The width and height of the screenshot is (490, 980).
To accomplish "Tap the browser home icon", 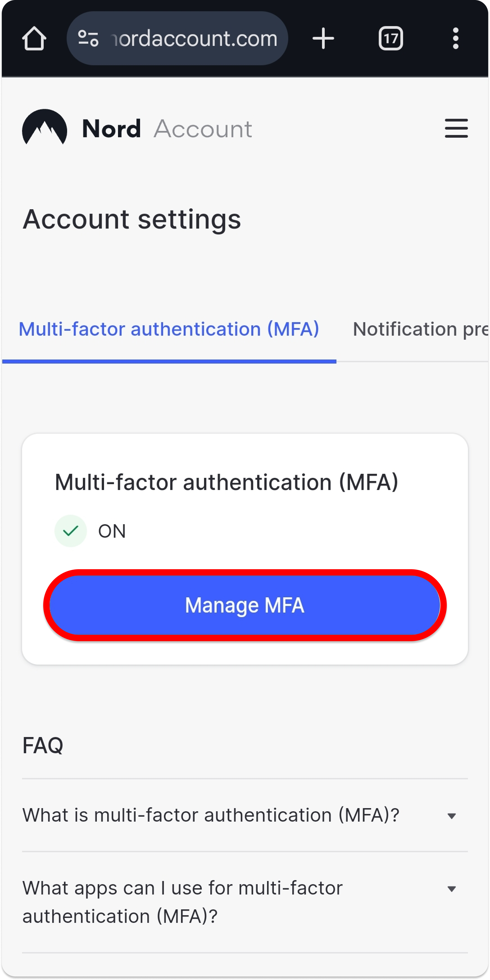I will 34,38.
